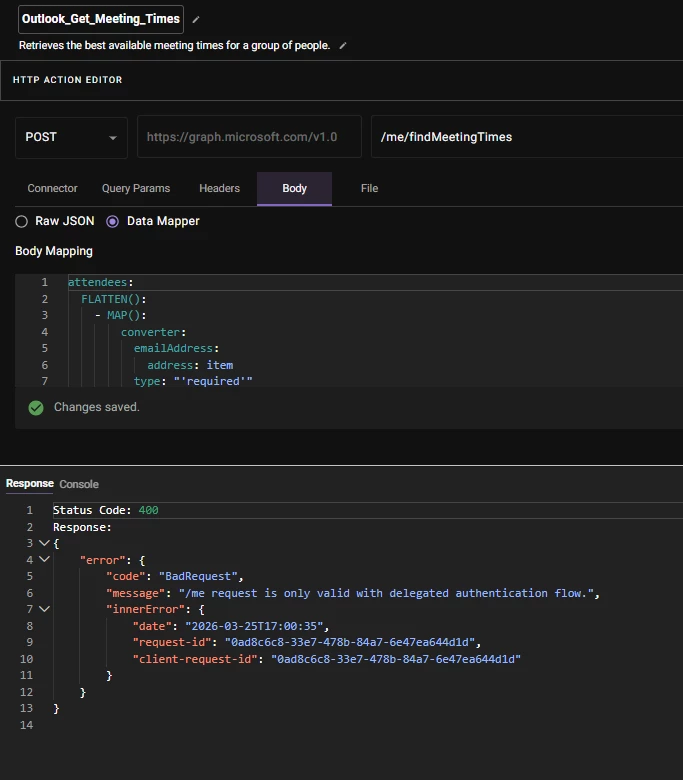Select the Raw JSON radio option
This screenshot has width=683, height=780.
tap(21, 221)
